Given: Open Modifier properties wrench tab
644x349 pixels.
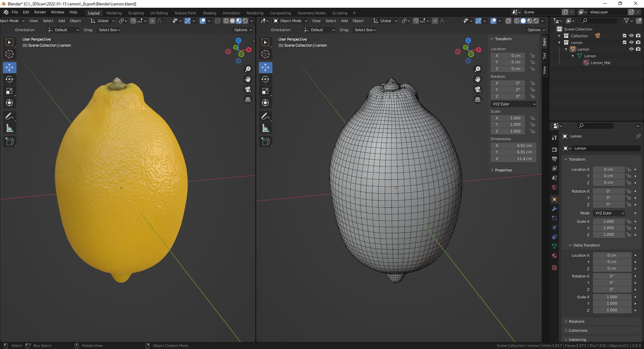Looking at the screenshot, I should click(x=554, y=209).
